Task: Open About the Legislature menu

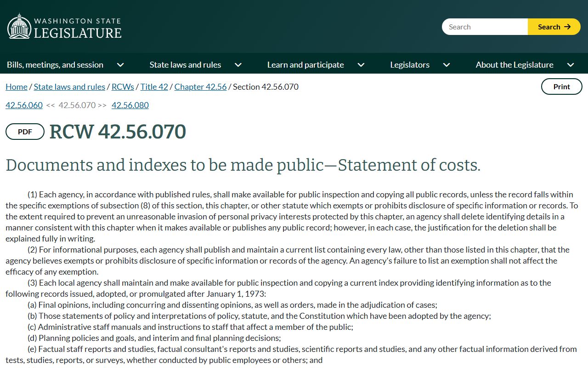Action: (x=514, y=65)
